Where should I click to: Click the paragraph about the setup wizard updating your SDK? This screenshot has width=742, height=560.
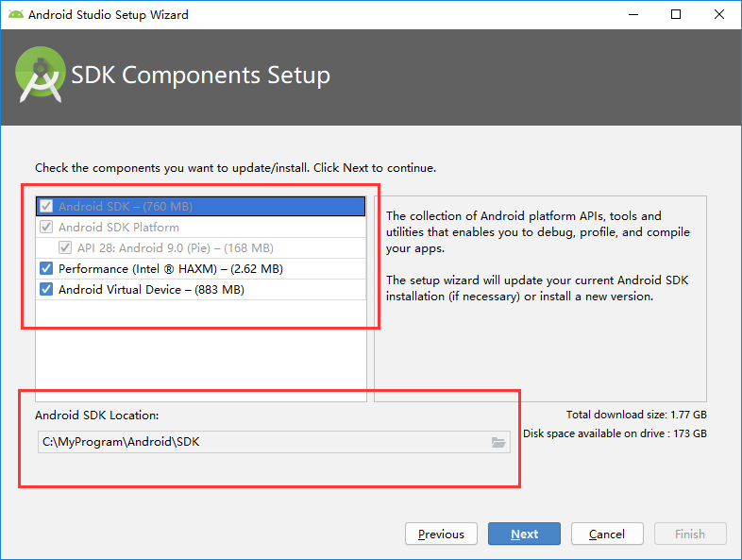(537, 288)
